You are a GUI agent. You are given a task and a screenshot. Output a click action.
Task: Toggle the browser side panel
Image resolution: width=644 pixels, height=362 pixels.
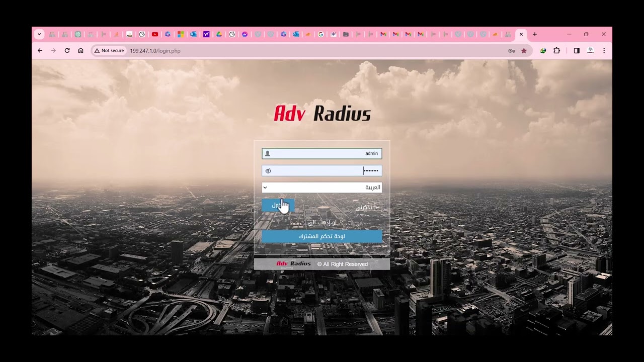click(x=577, y=50)
